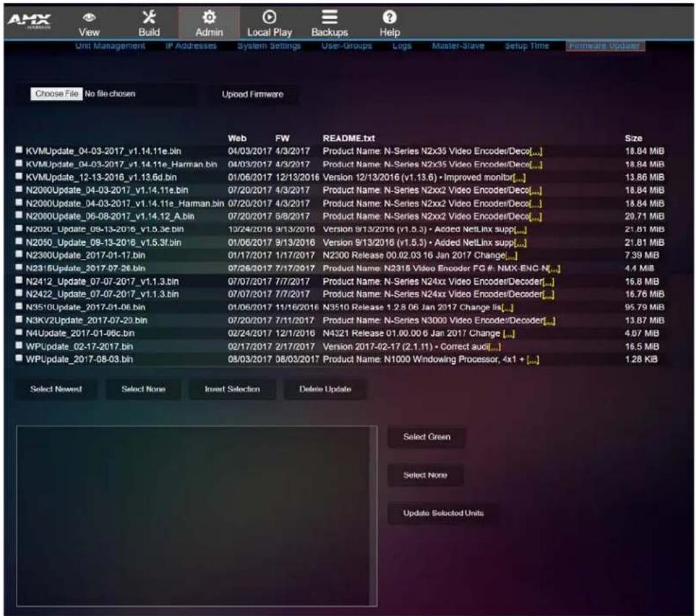Select the Admin gear icon
This screenshot has height=616, width=696.
click(x=209, y=17)
